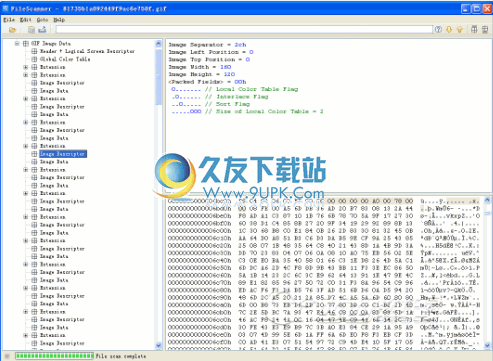Select Image Data node below highlighted Image Descriptor
Screen dimensions: 493x361
click(54, 162)
